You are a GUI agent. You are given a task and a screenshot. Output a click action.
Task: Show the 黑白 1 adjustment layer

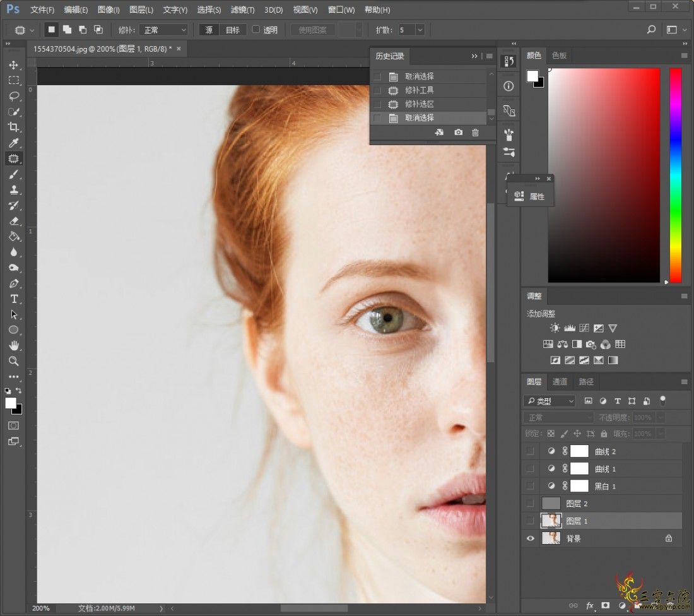(530, 486)
